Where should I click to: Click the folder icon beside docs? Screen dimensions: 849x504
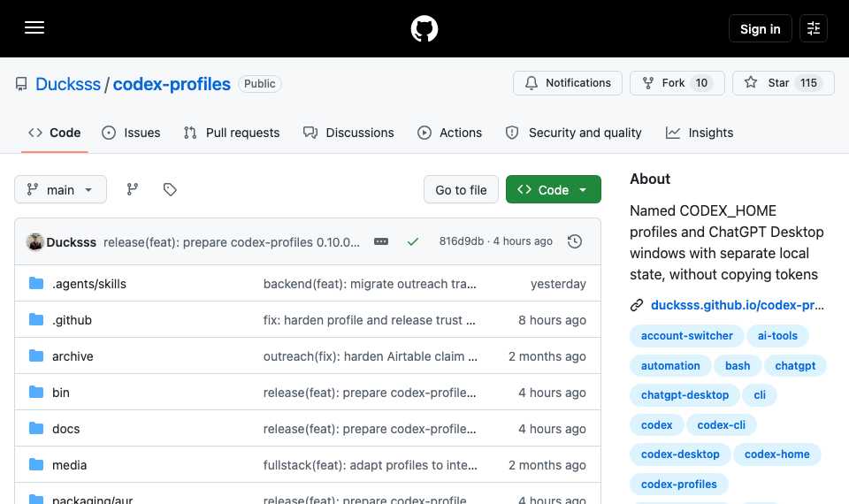[36, 428]
